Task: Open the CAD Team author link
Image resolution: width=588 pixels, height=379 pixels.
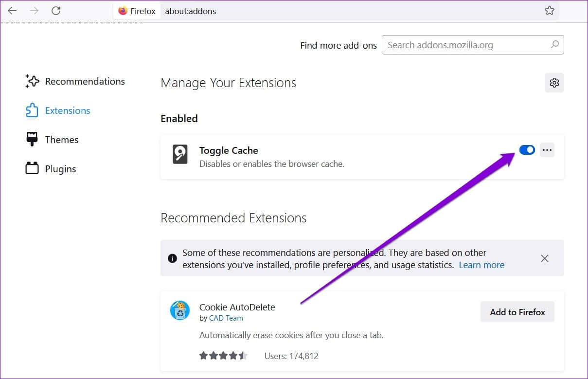Action: point(226,318)
